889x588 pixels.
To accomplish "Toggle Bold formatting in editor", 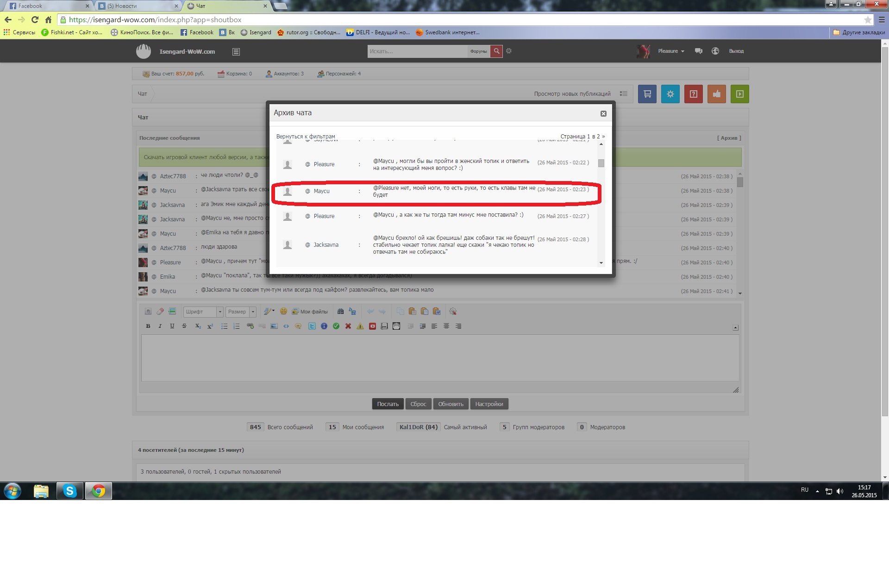I will (148, 326).
